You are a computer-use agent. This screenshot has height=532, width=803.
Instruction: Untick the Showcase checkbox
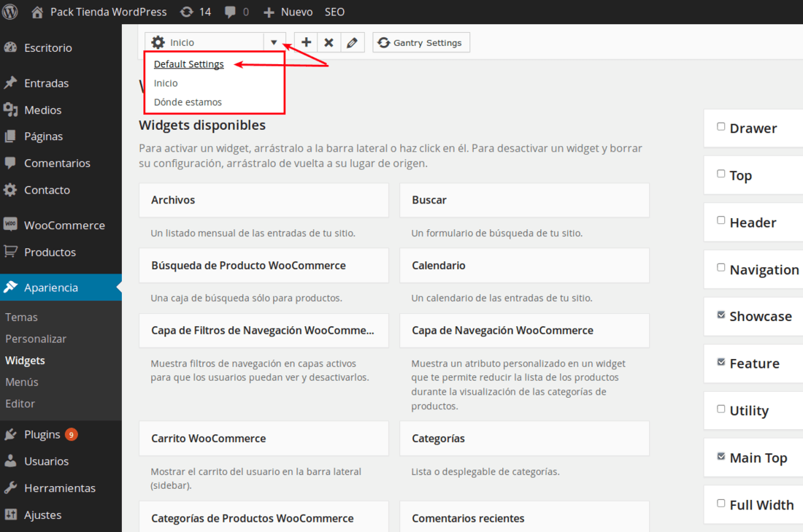point(721,315)
